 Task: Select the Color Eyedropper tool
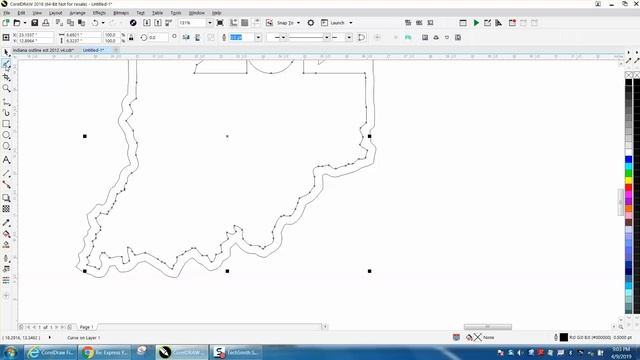pos(6,223)
